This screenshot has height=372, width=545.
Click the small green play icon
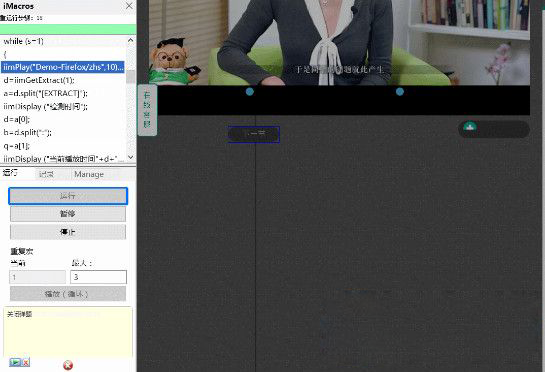(15, 362)
